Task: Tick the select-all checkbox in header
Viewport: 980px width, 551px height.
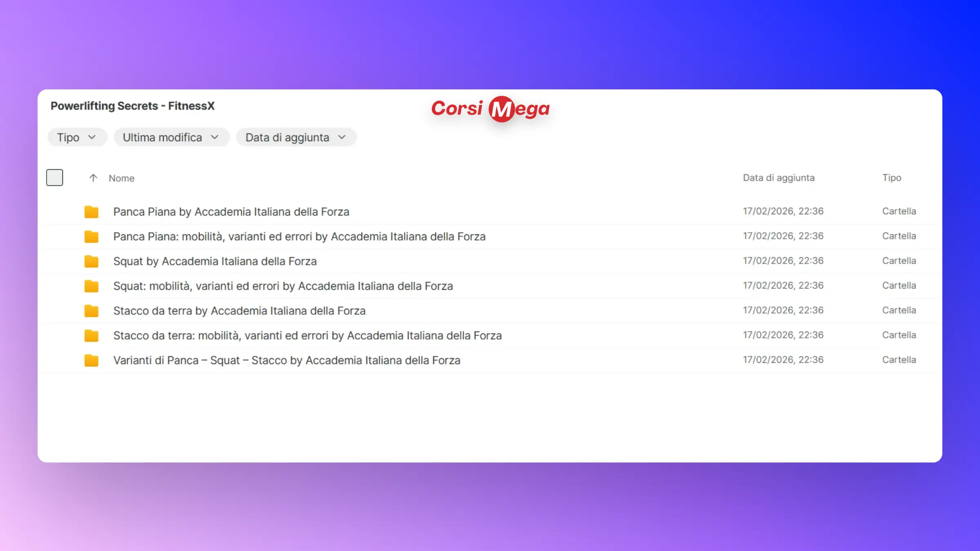Action: [54, 178]
